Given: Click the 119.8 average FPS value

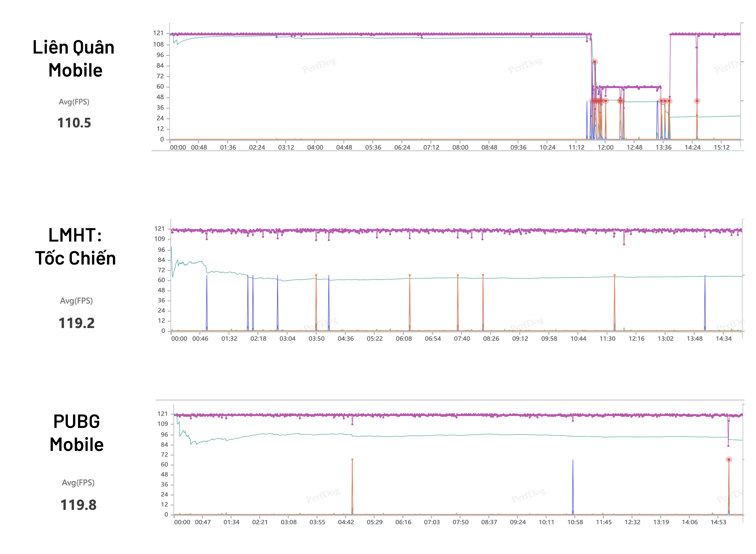Looking at the screenshot, I should click(78, 505).
